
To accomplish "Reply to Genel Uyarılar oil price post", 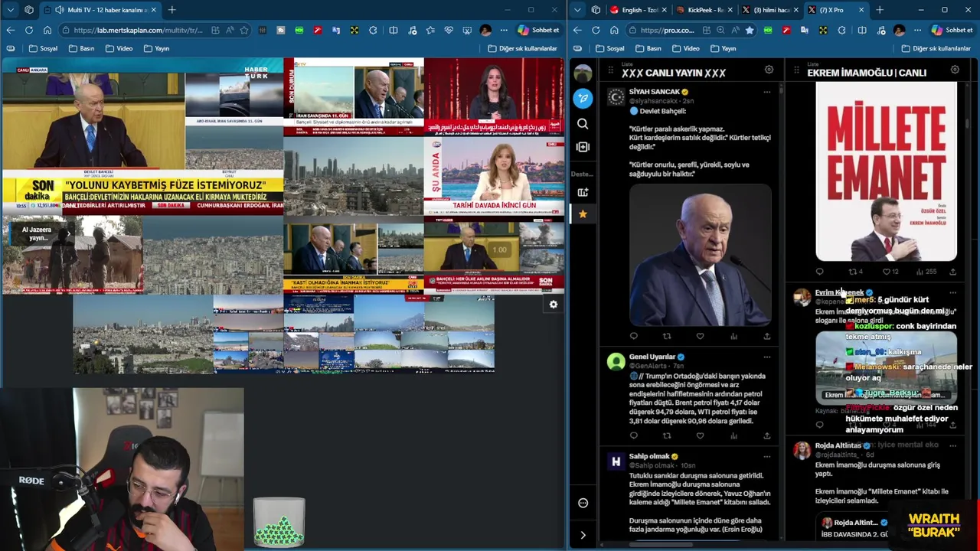I will (x=633, y=435).
